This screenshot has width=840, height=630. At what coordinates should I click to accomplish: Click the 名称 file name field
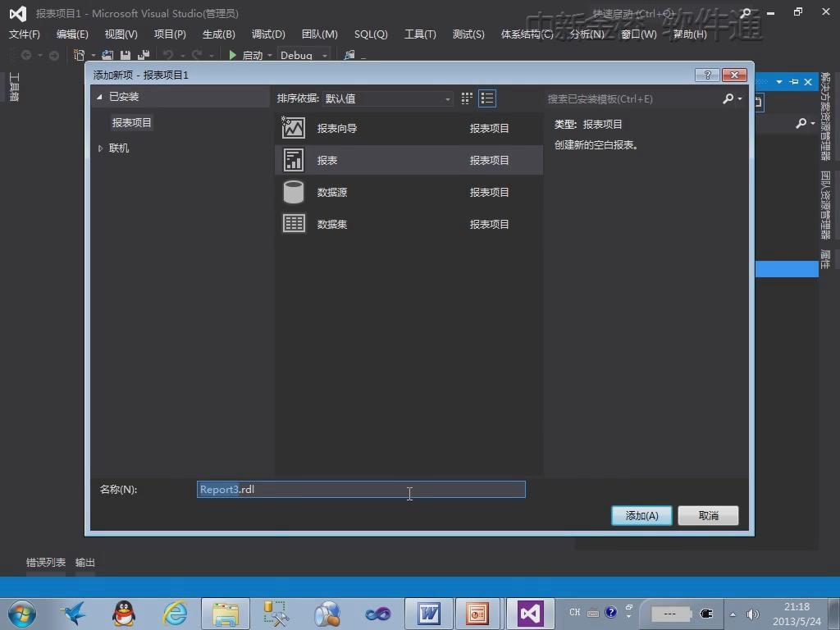361,489
